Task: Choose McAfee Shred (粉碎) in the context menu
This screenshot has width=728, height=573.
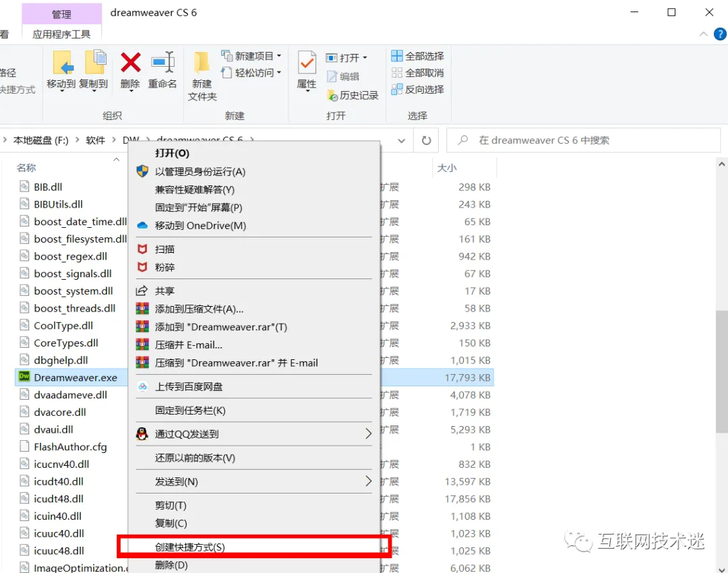Action: point(253,268)
